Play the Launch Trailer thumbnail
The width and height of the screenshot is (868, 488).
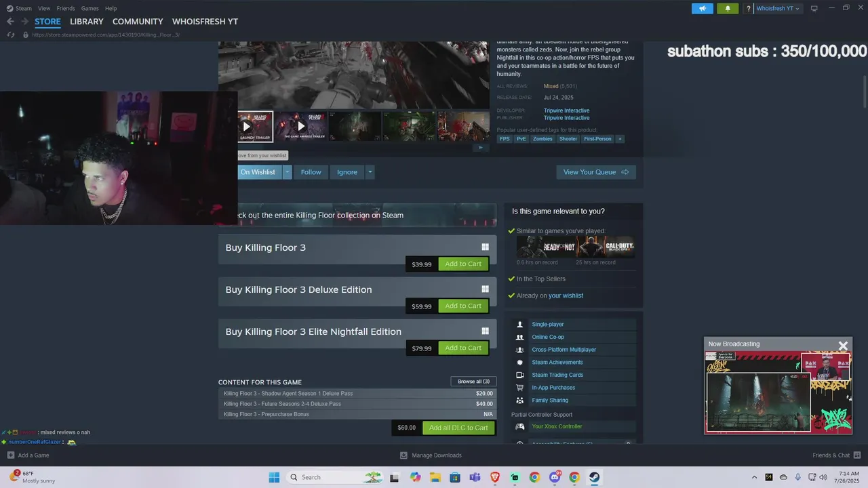tap(255, 126)
